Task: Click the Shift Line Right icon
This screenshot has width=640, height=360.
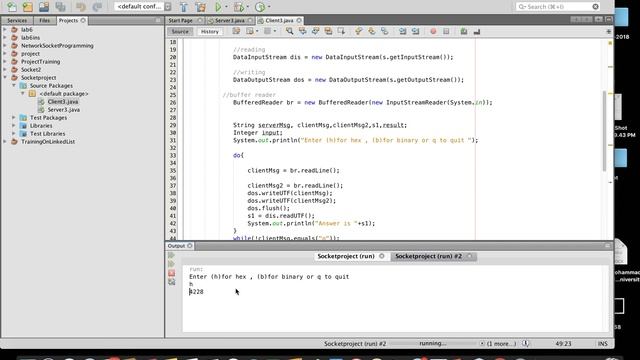Action: tap(416, 31)
